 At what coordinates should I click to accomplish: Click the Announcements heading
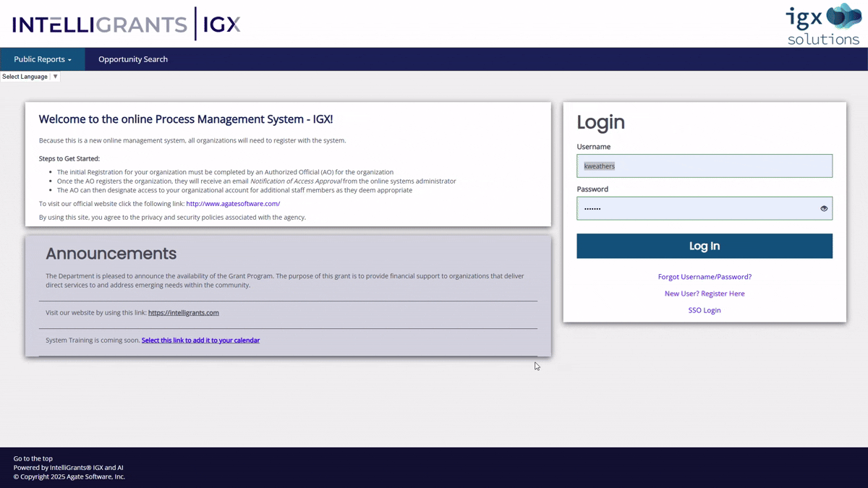[111, 254]
